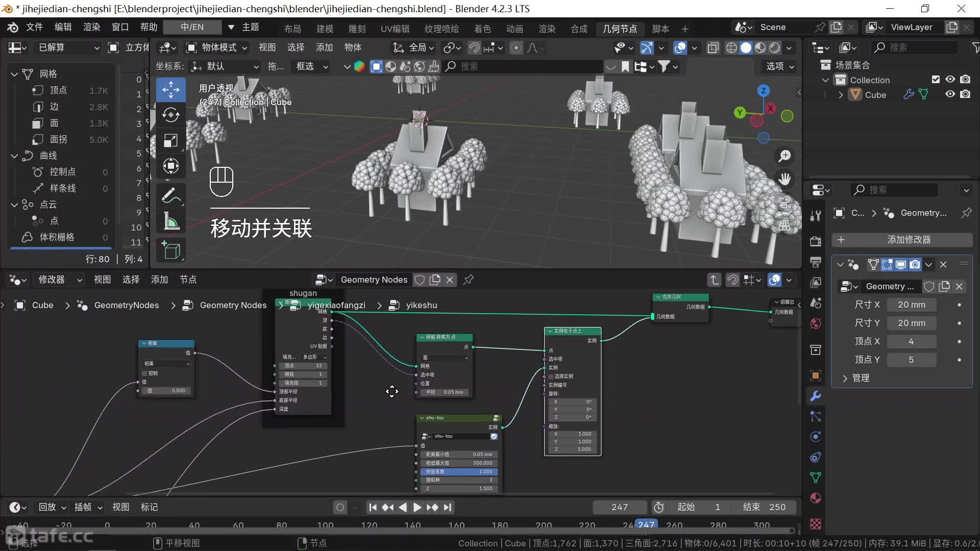Click the pan view hand icon

pyautogui.click(x=785, y=179)
